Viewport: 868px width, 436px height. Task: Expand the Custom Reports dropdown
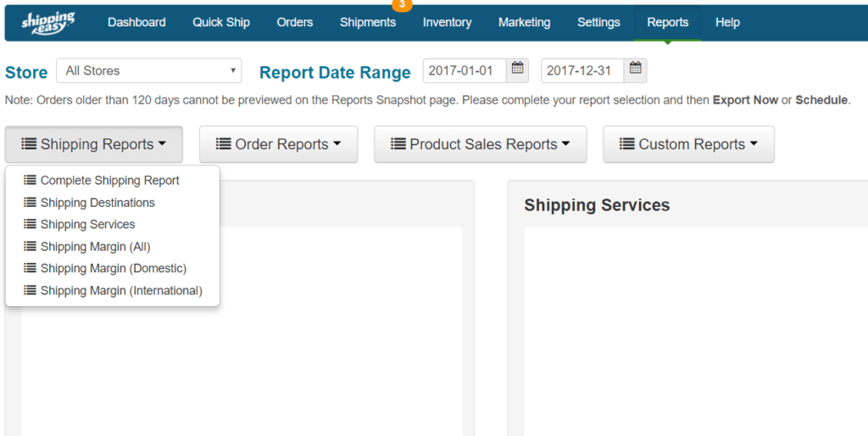tap(688, 144)
